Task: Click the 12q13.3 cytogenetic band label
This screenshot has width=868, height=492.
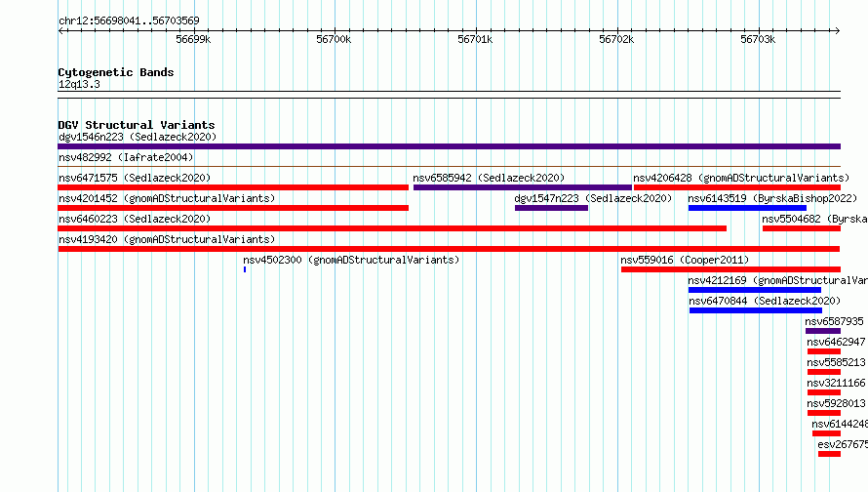Action: pos(79,84)
